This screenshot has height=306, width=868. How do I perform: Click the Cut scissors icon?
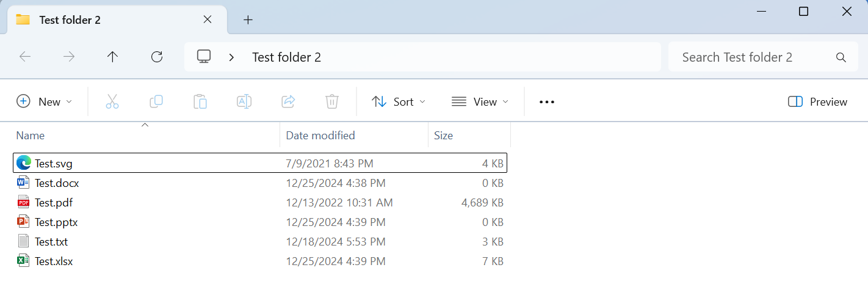click(112, 102)
